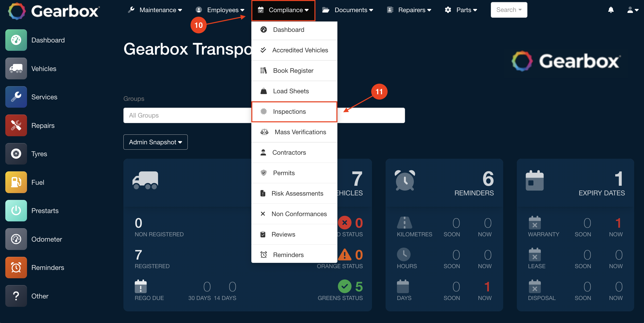The width and height of the screenshot is (644, 323).
Task: Click the calendar icon on Expiry Dates card
Action: [x=534, y=180]
